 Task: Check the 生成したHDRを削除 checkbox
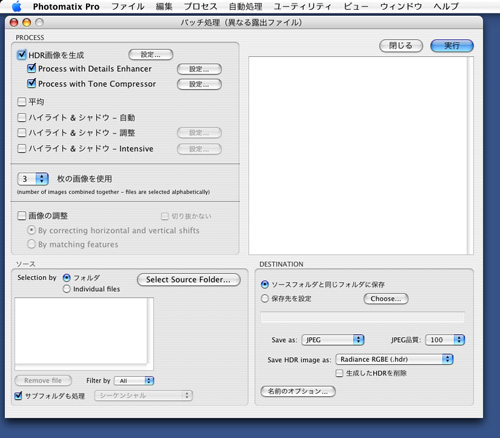tap(339, 373)
